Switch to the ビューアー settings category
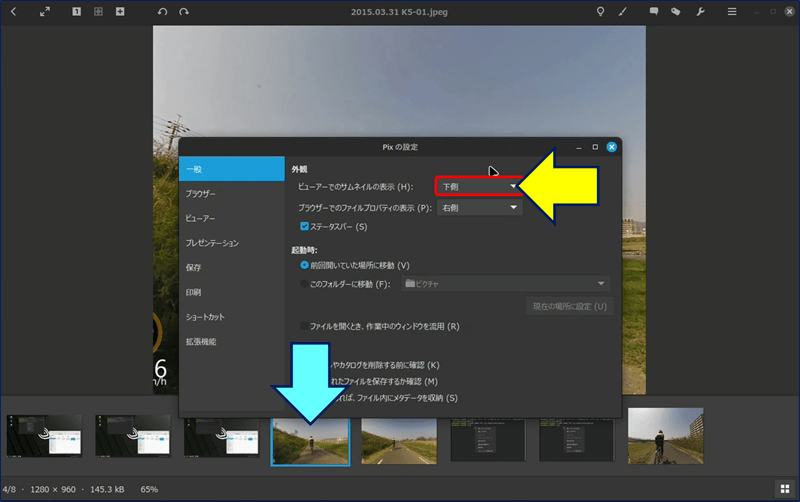Viewport: 800px width, 502px height. coord(232,218)
